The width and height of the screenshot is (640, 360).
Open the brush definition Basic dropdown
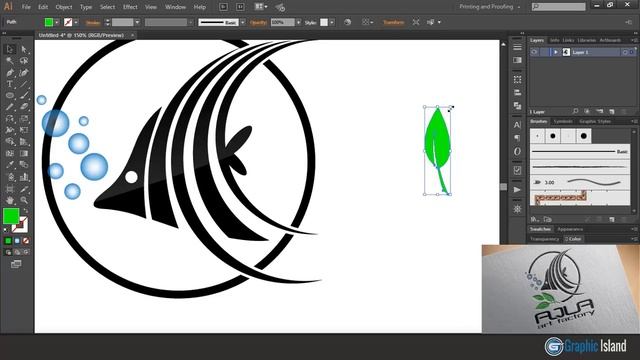[x=243, y=22]
